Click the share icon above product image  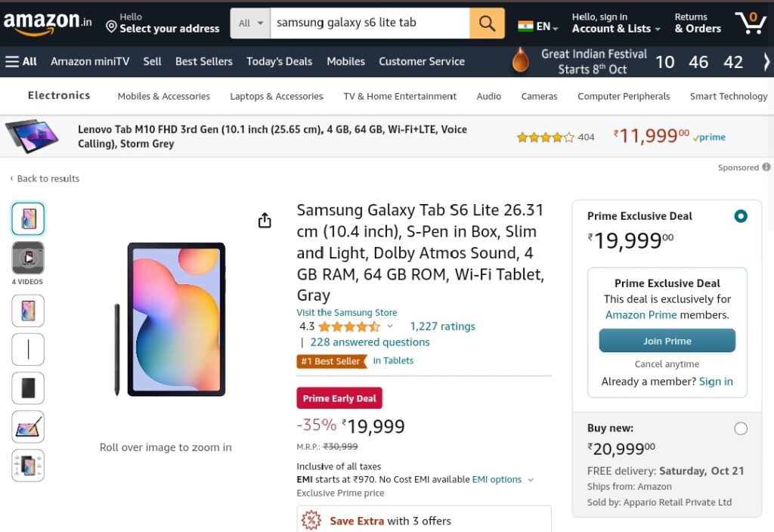pyautogui.click(x=265, y=220)
